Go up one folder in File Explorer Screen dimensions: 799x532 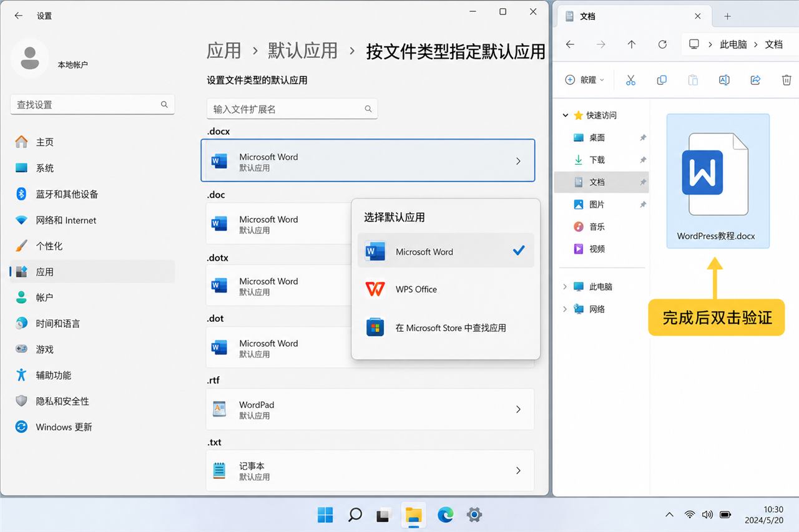pos(632,44)
